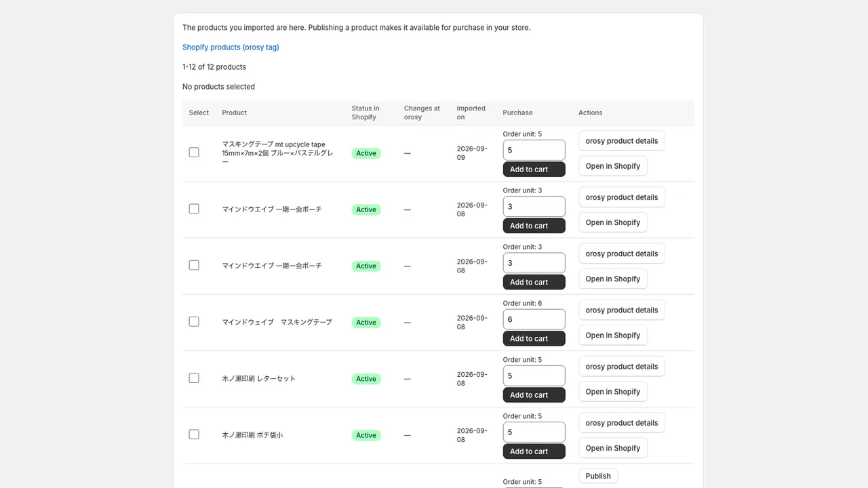Add mt upcycle tape to cart

[534, 169]
